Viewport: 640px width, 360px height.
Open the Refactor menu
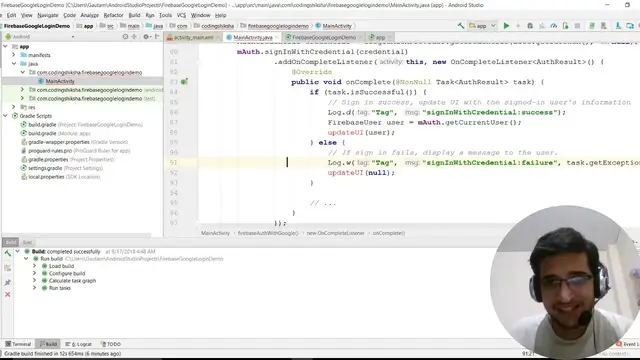pos(113,15)
